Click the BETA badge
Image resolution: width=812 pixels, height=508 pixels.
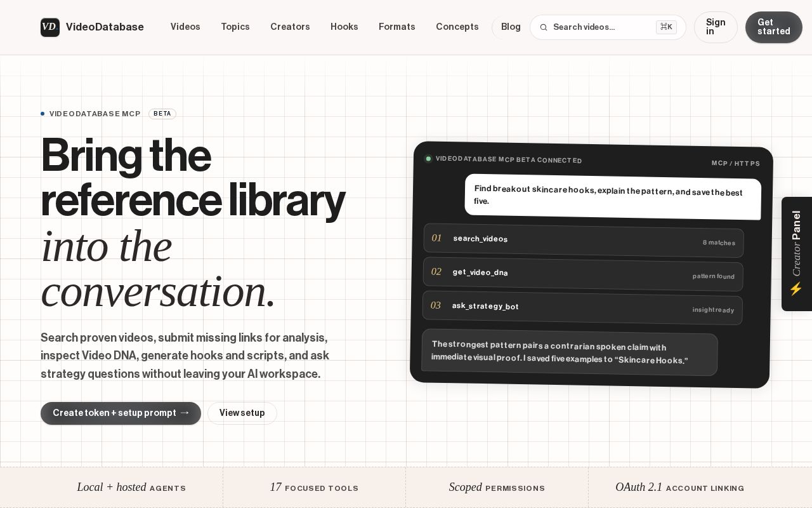[x=162, y=114]
